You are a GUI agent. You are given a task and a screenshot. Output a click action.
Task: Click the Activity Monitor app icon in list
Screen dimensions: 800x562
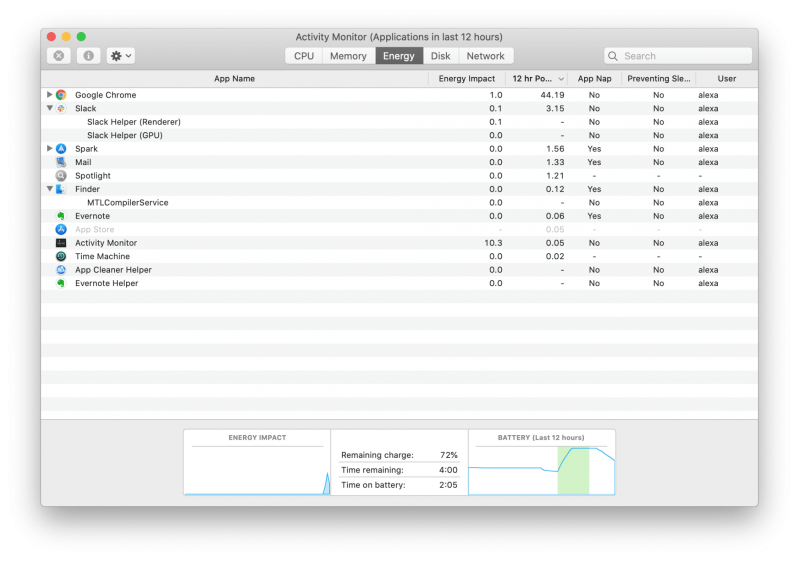click(x=61, y=243)
